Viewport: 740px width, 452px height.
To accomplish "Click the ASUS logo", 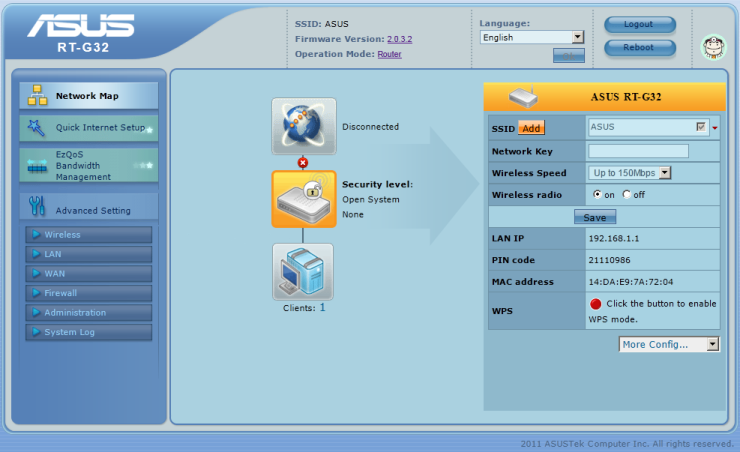I will pyautogui.click(x=81, y=25).
